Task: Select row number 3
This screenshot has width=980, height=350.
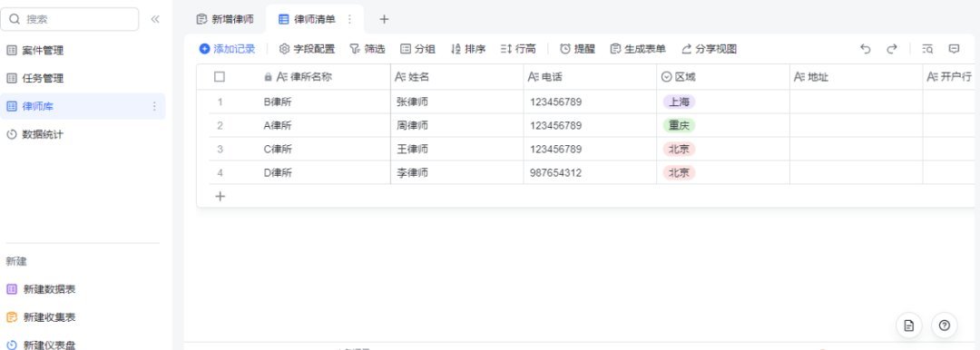Action: click(220, 150)
